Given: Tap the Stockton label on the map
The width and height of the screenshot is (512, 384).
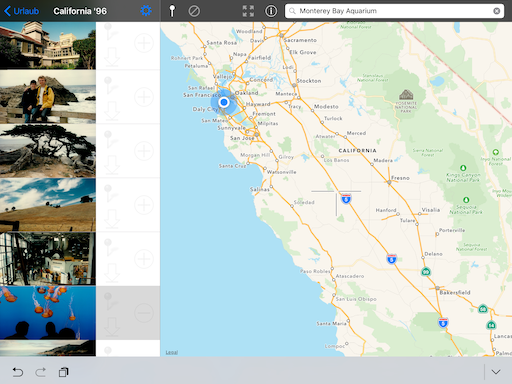Looking at the screenshot, I should click(309, 81).
